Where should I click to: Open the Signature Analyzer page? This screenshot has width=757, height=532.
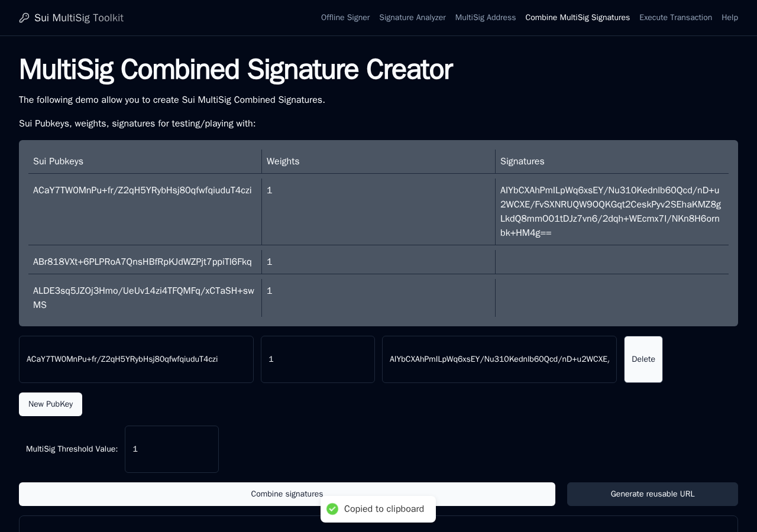412,18
